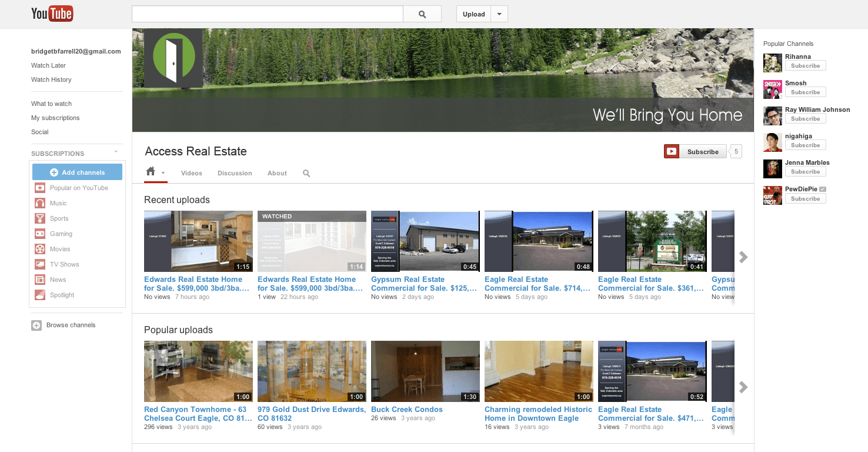Subscribe to Ray William Johnson
The height and width of the screenshot is (452, 868).
tap(805, 119)
